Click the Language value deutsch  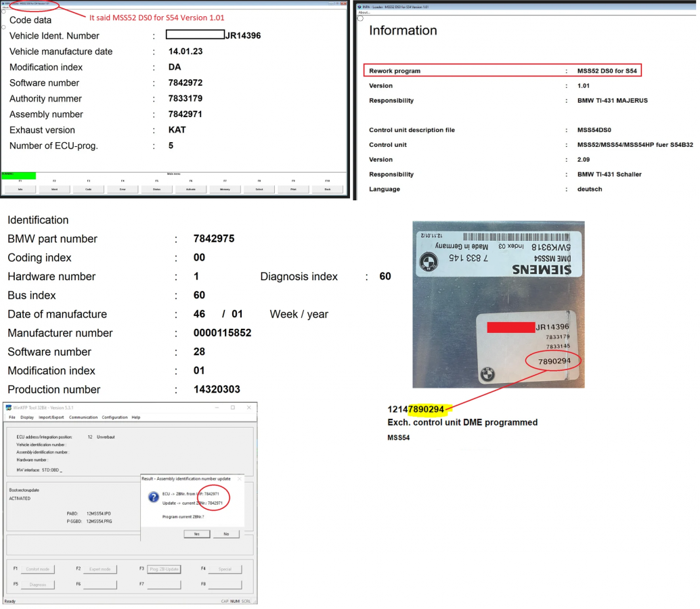(x=589, y=189)
